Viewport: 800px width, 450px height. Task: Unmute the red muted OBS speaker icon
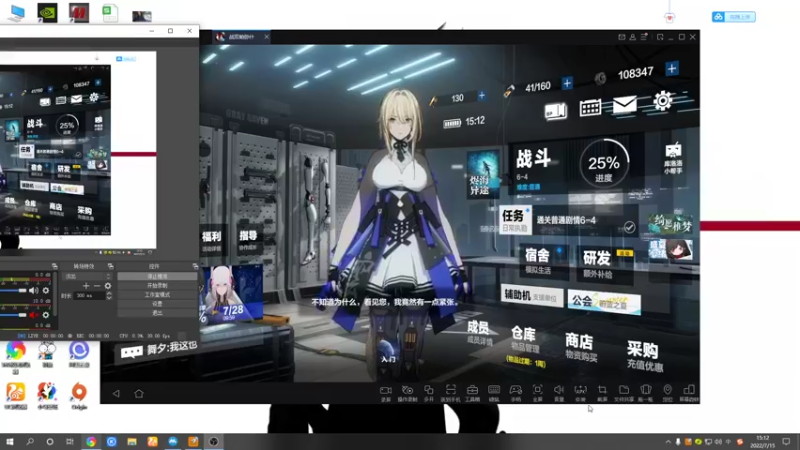33,315
